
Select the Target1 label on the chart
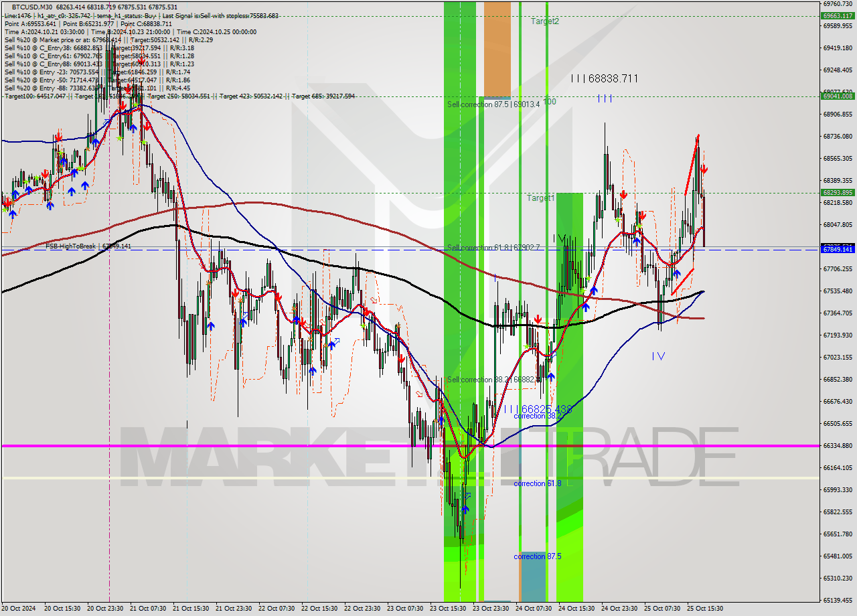540,198
